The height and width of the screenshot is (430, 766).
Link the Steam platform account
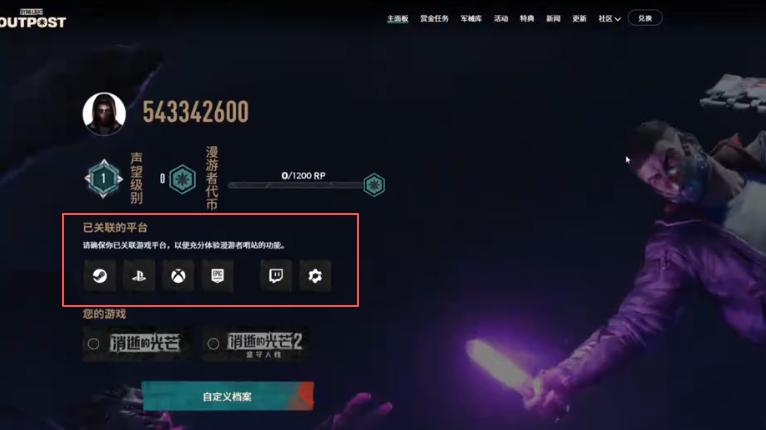100,276
